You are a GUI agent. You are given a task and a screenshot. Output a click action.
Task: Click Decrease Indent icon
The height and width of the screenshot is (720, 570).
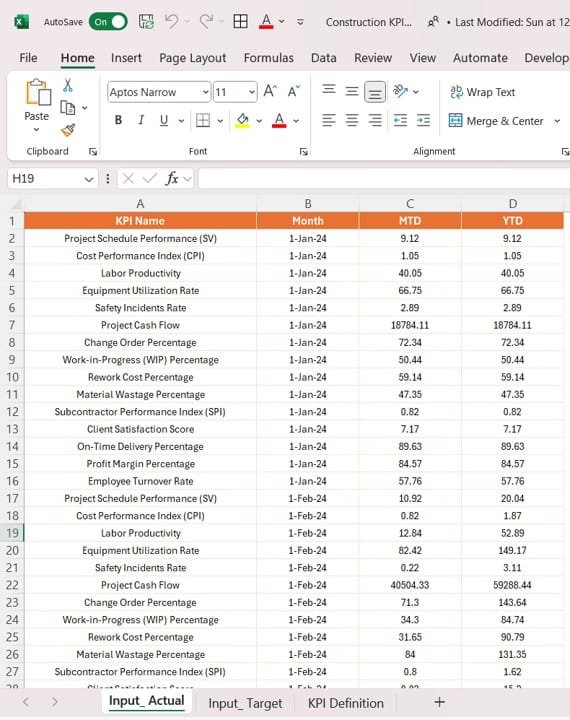pos(401,120)
